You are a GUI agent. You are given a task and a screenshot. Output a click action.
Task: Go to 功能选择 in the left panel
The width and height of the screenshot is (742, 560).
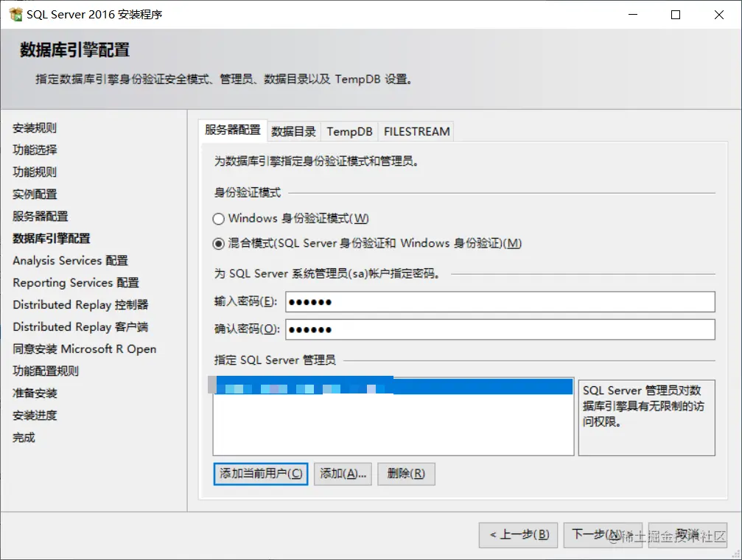[x=34, y=150]
